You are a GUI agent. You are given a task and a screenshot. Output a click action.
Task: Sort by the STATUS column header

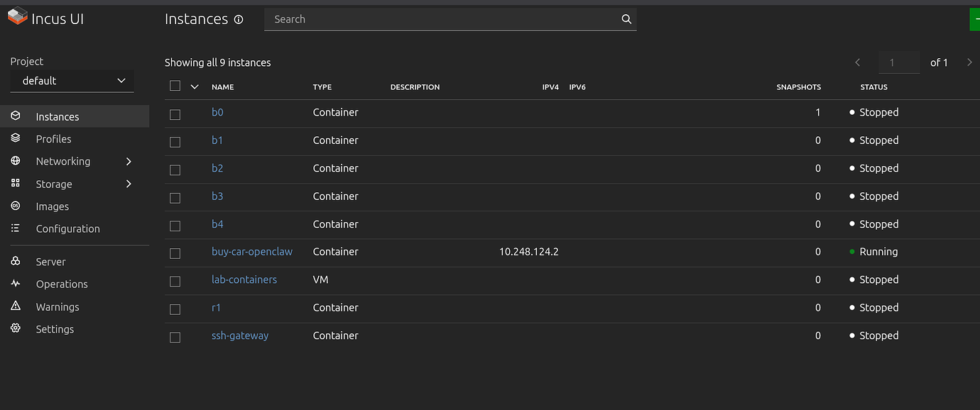tap(874, 87)
